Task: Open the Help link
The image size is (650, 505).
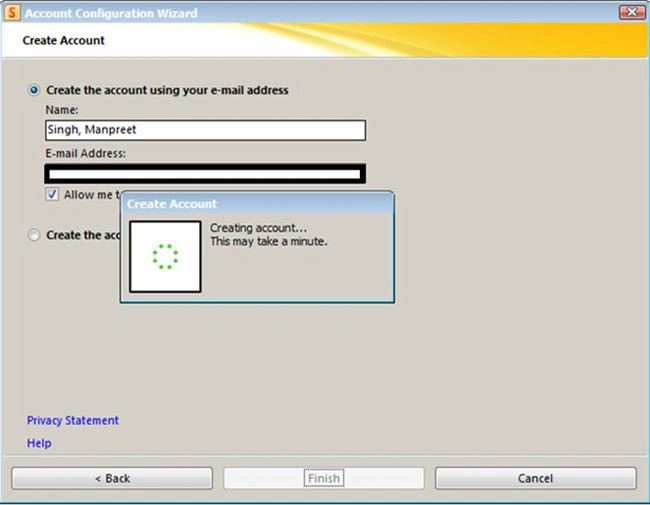Action: 39,443
